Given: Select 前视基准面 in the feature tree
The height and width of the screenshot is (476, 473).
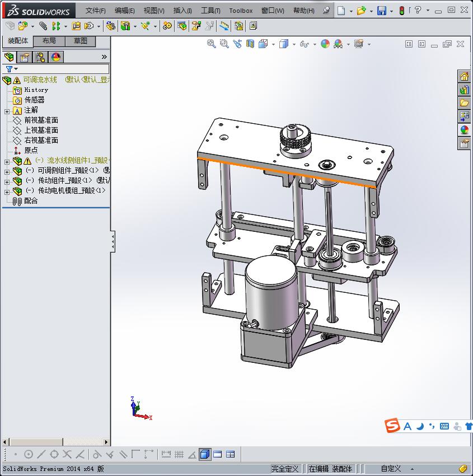Looking at the screenshot, I should click(41, 120).
